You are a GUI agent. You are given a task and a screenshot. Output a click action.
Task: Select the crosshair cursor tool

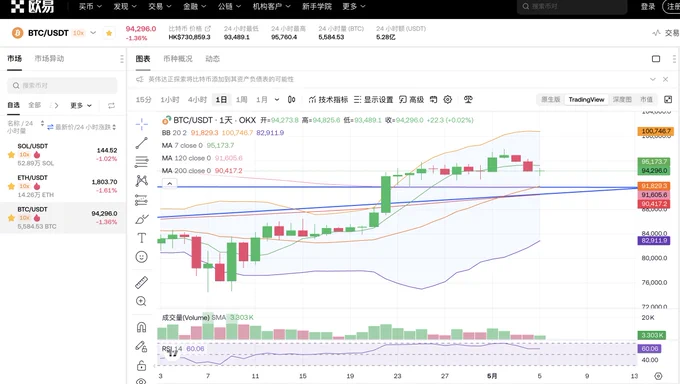coord(141,124)
